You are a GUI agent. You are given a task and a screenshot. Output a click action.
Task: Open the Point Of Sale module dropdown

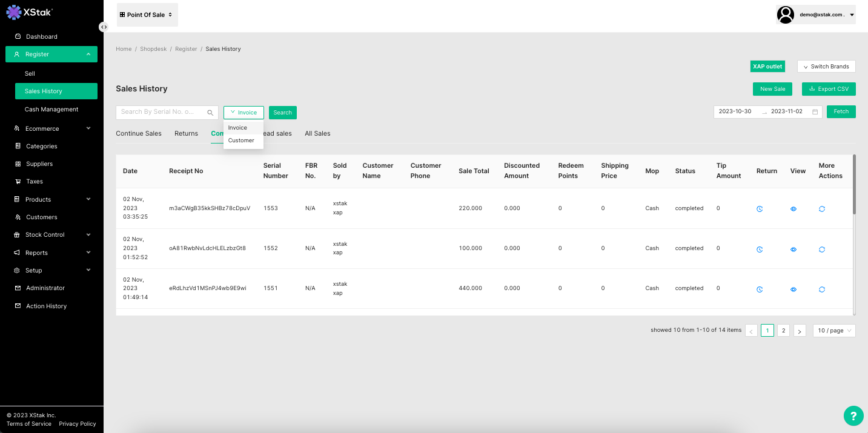pos(147,15)
